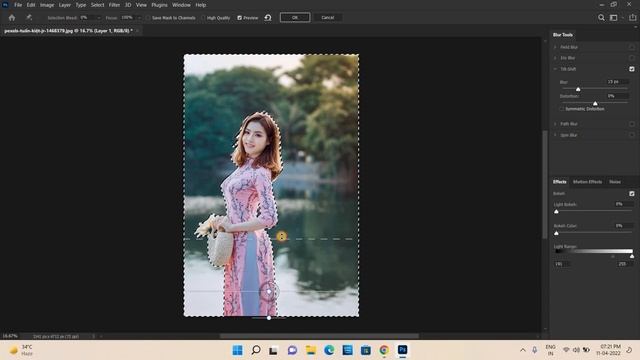Collapse the Tilt-Shift section
The height and width of the screenshot is (360, 640).
tap(555, 69)
